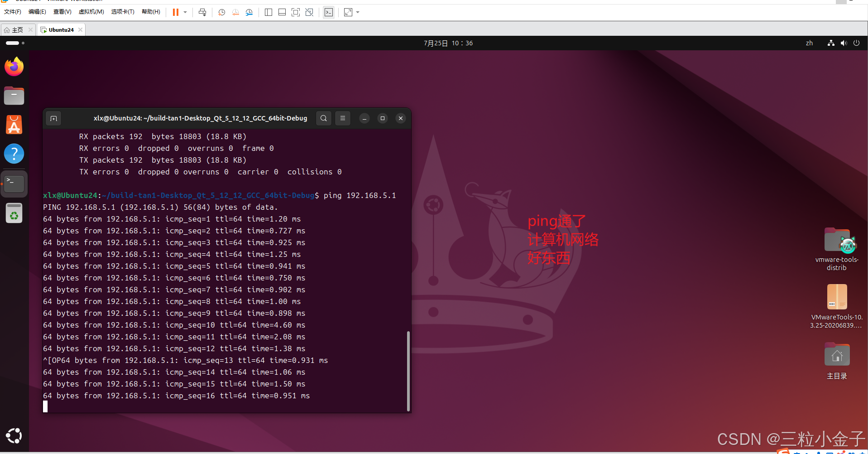Open the clock calendar 7月25日 10:36

448,43
